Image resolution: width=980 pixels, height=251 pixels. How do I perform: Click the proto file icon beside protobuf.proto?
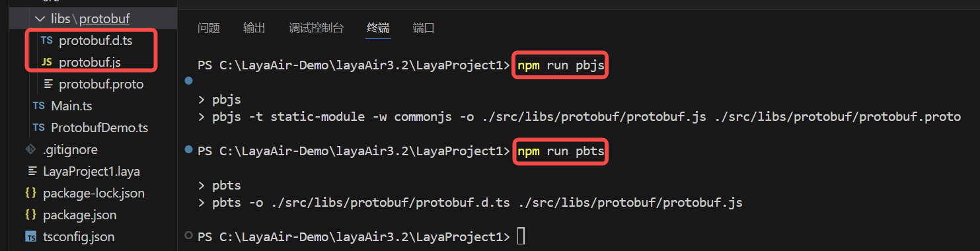click(48, 84)
